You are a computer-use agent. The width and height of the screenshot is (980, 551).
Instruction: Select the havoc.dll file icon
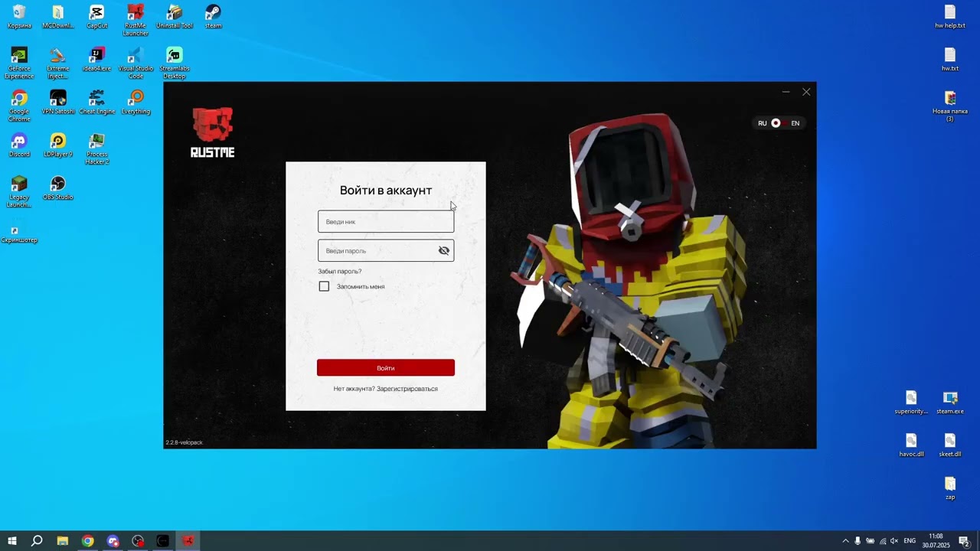[x=911, y=445]
